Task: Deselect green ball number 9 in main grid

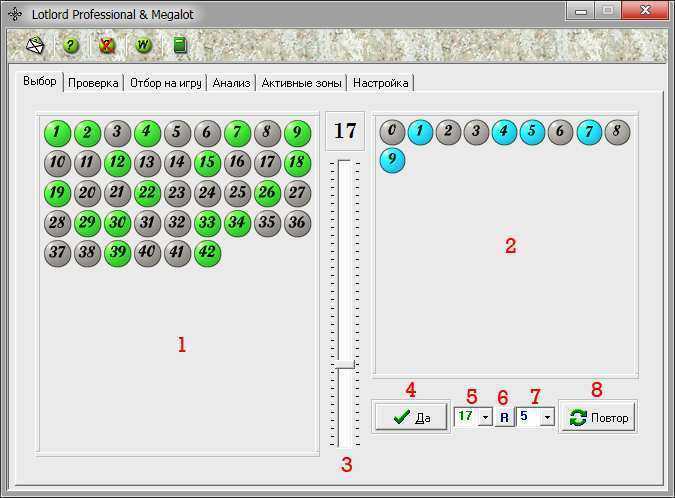Action: pyautogui.click(x=297, y=133)
